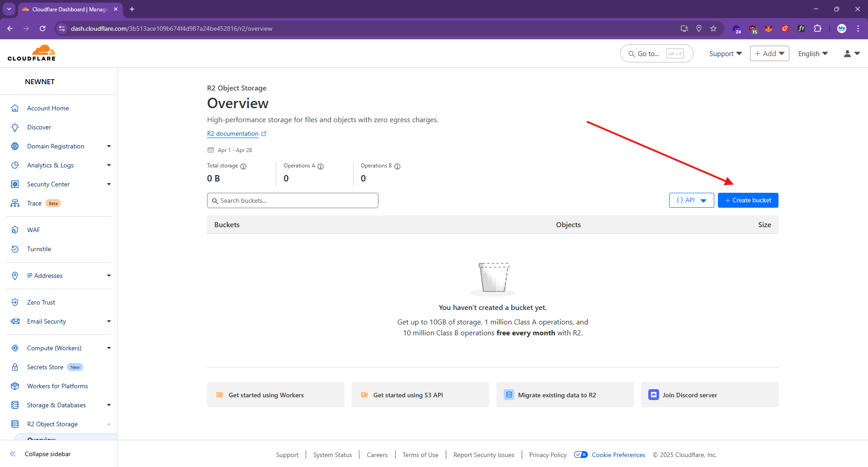Click the Security Center icon
The image size is (868, 467).
pos(15,184)
